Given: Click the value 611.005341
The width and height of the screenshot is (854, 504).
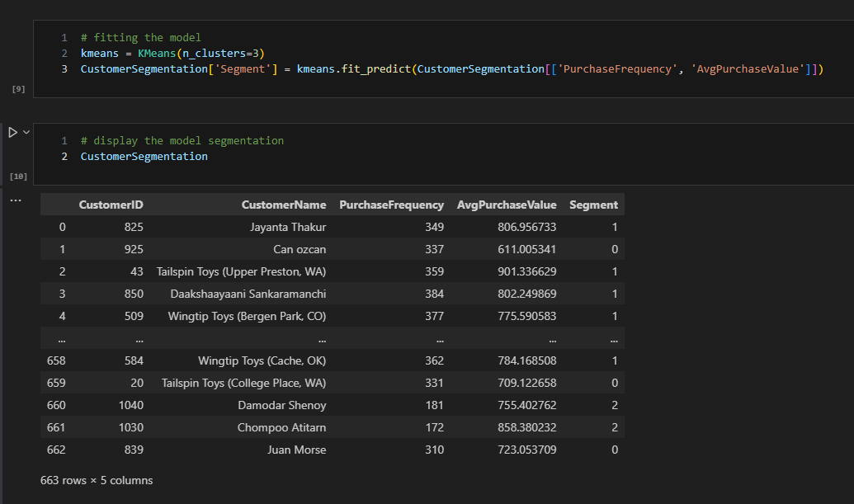Looking at the screenshot, I should point(527,249).
